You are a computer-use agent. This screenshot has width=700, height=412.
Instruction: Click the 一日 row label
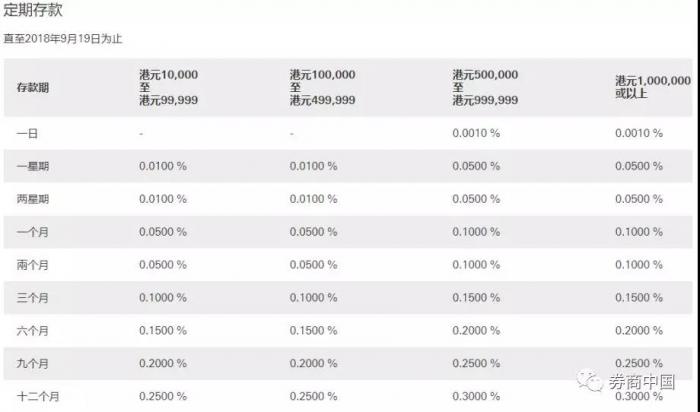[27, 133]
